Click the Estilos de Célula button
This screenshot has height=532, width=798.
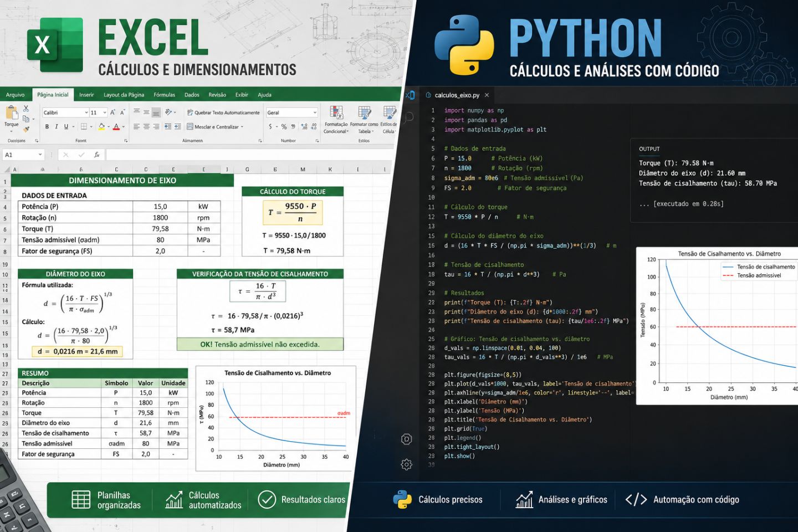[389, 119]
